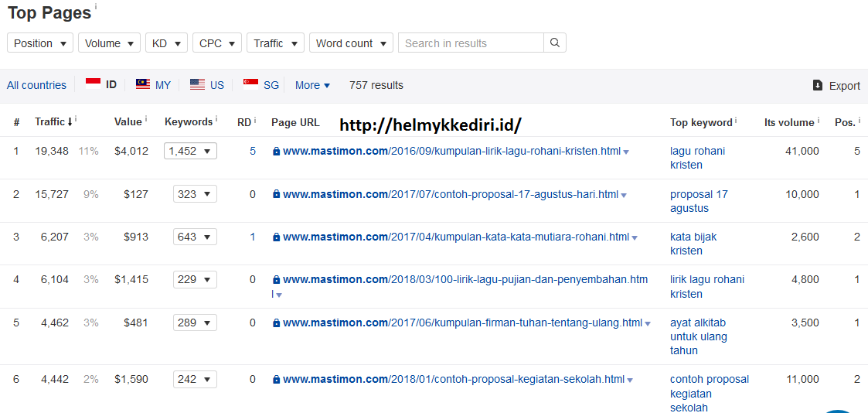Click the Export button label

click(x=845, y=86)
